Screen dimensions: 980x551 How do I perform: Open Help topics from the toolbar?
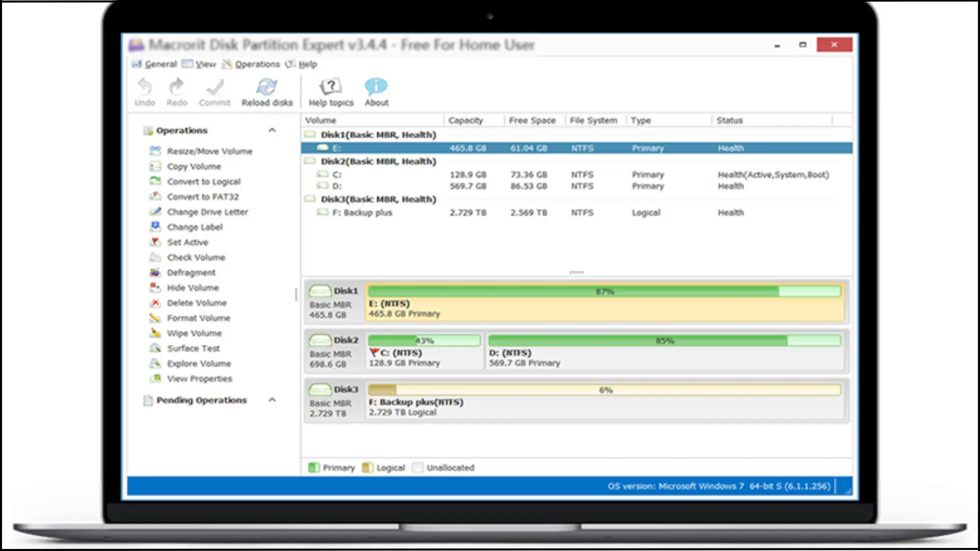point(331,92)
